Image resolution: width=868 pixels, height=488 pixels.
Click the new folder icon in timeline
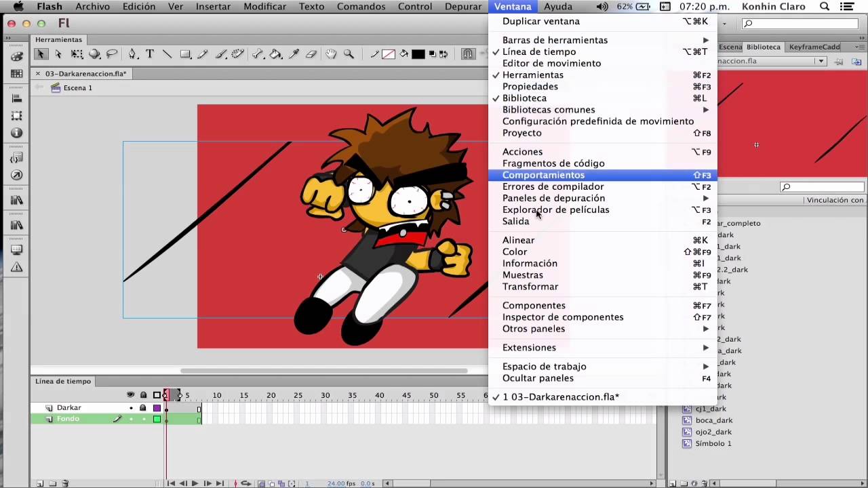[53, 483]
